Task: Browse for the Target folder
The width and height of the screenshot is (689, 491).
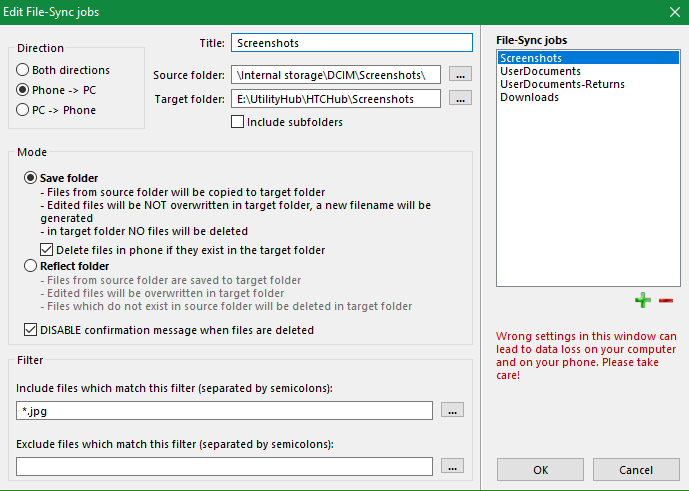Action: [460, 98]
